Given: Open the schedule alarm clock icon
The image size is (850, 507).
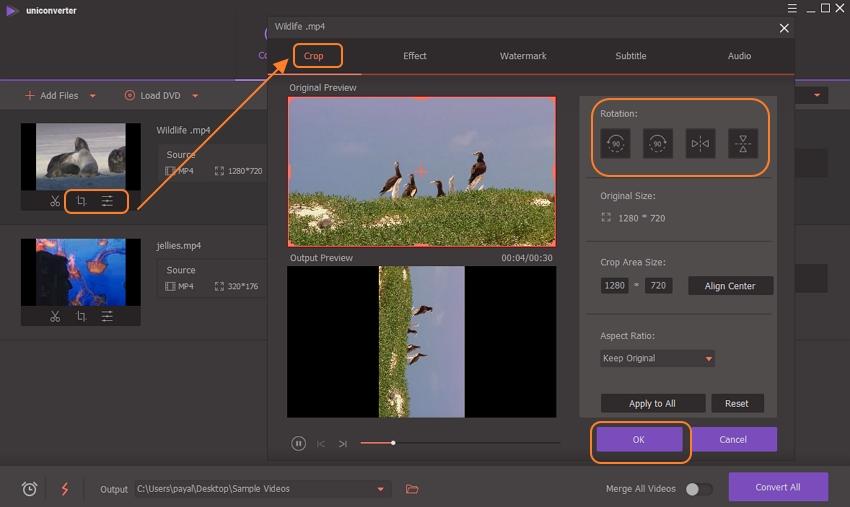Looking at the screenshot, I should pyautogui.click(x=30, y=489).
